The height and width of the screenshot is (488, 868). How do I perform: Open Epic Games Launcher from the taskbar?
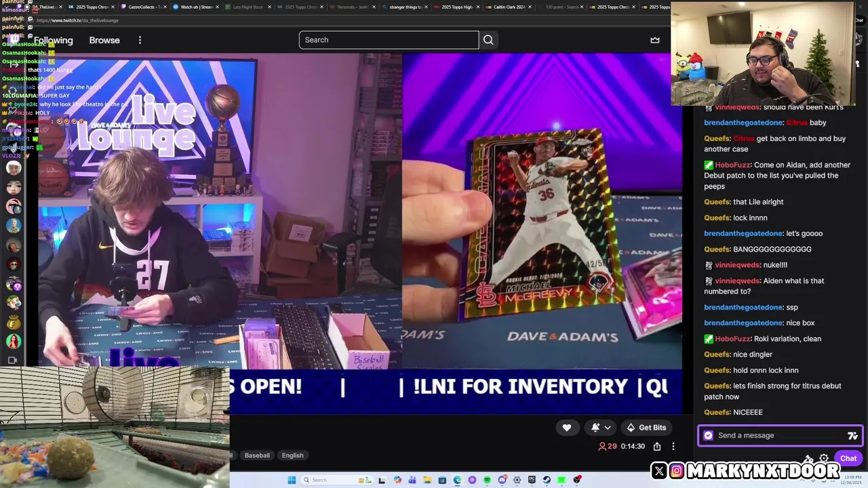point(532,480)
